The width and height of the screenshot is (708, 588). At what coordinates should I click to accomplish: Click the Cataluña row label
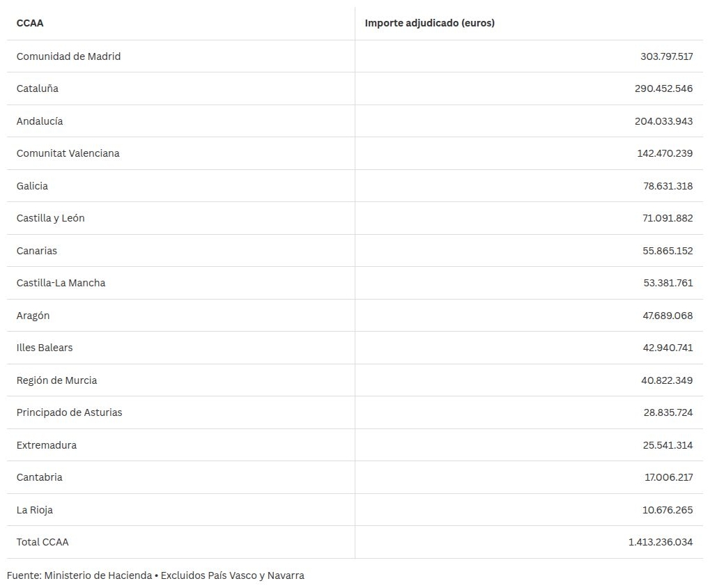pyautogui.click(x=38, y=88)
